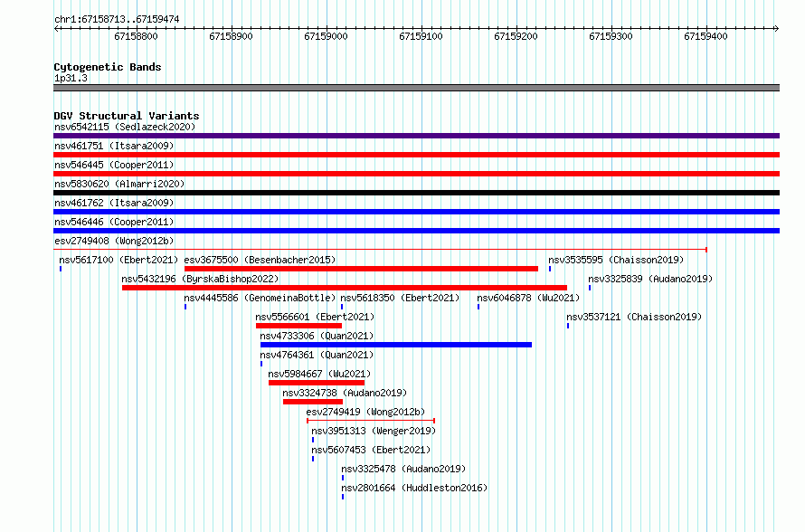Click the nsv3325839 (Audano2019) blue marker

pos(590,288)
